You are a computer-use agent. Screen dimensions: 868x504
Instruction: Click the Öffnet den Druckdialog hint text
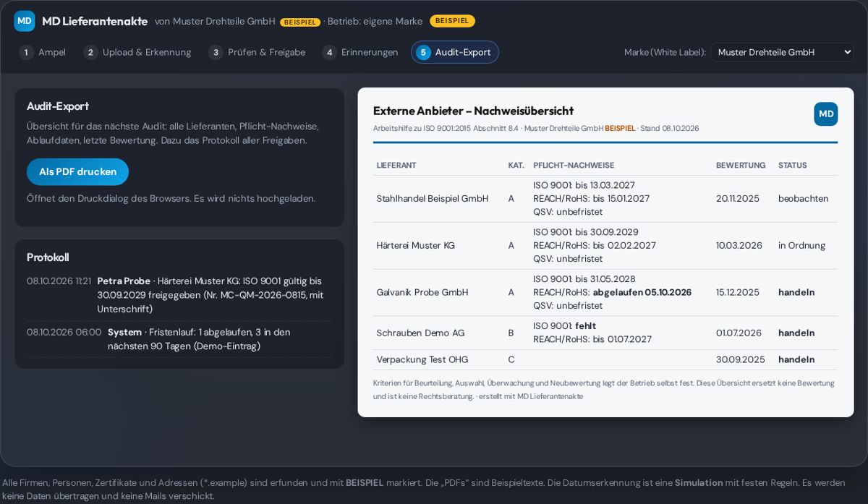171,199
